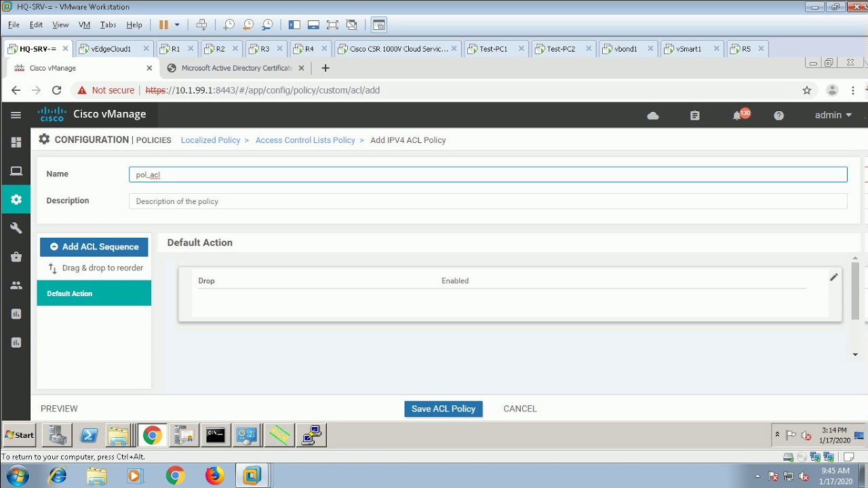This screenshot has height=488, width=868.
Task: Open Internet Explorer from host taskbar
Action: pos(58,476)
